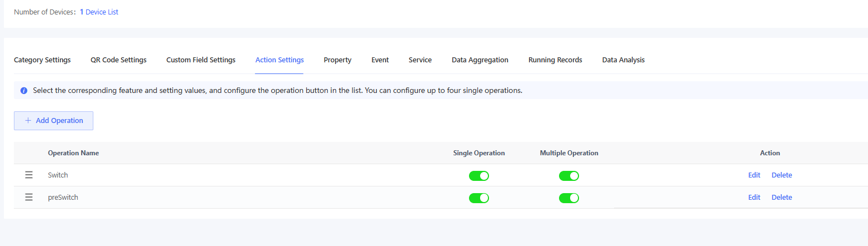This screenshot has height=246, width=868.
Task: Open the Device List link
Action: (x=102, y=12)
